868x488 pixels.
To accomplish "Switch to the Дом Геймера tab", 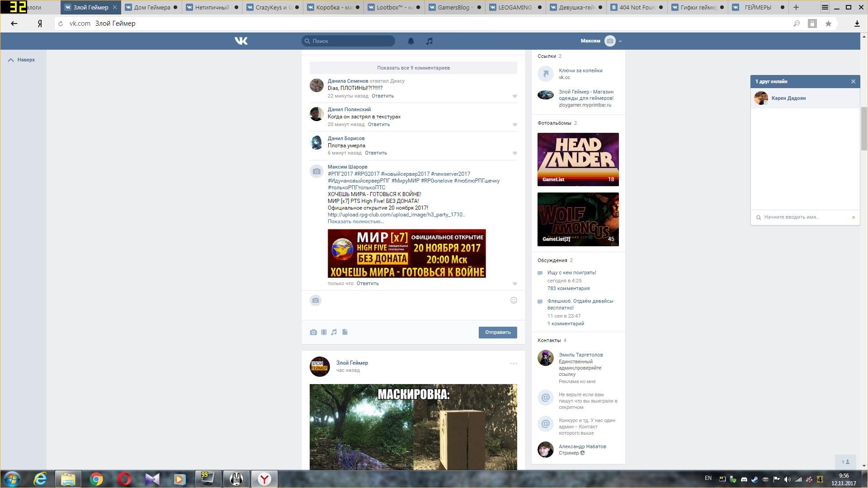I will pos(152,7).
